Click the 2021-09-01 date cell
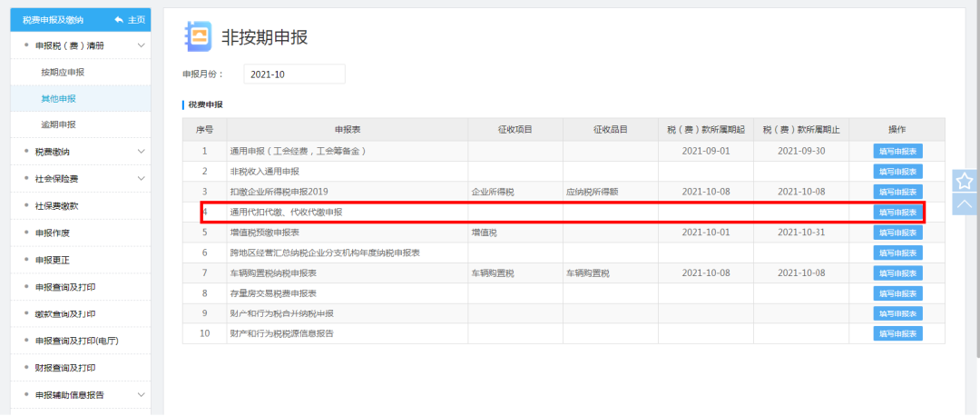The width and height of the screenshot is (980, 416). (706, 152)
